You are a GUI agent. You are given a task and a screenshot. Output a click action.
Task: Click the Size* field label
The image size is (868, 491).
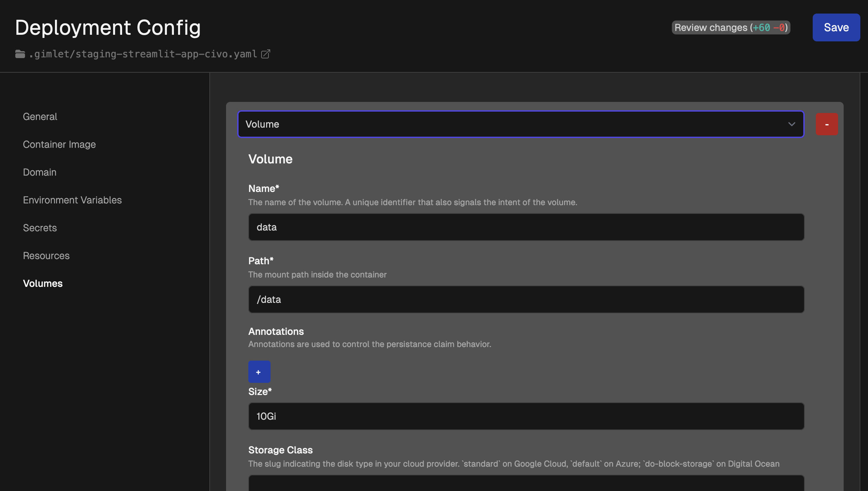click(260, 391)
